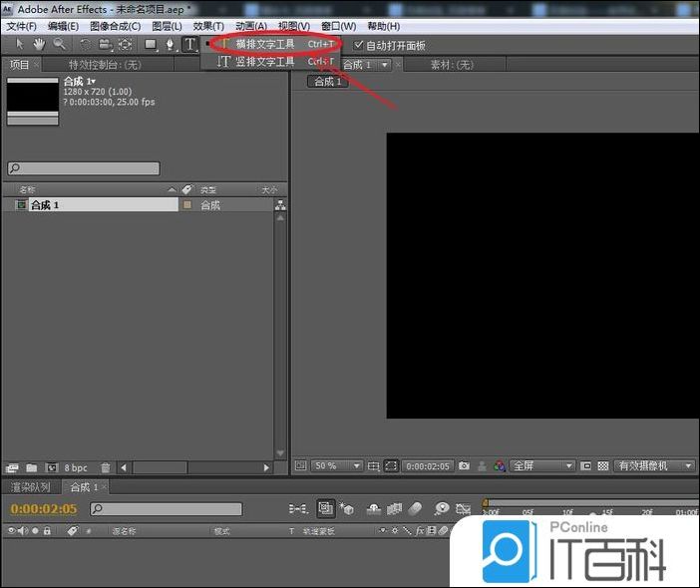700x588 pixels.
Task: Select the Hand tool in toolbar
Action: 40,45
